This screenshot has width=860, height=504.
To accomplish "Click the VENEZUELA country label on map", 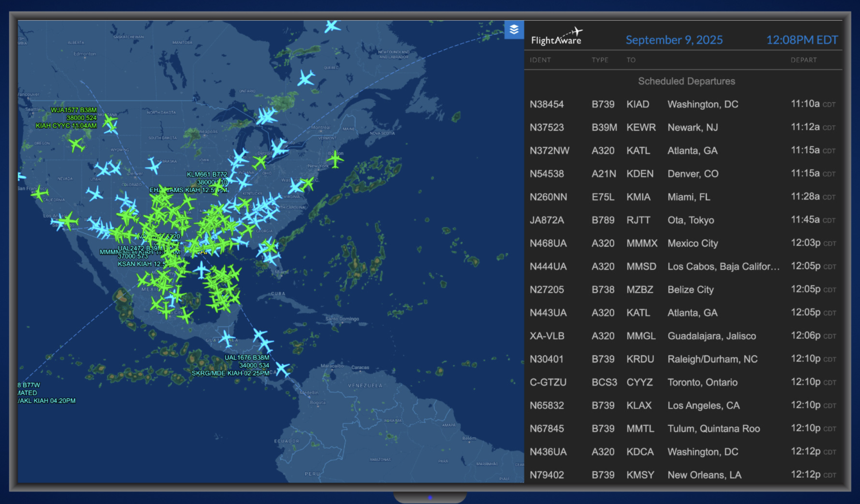I will 365,385.
